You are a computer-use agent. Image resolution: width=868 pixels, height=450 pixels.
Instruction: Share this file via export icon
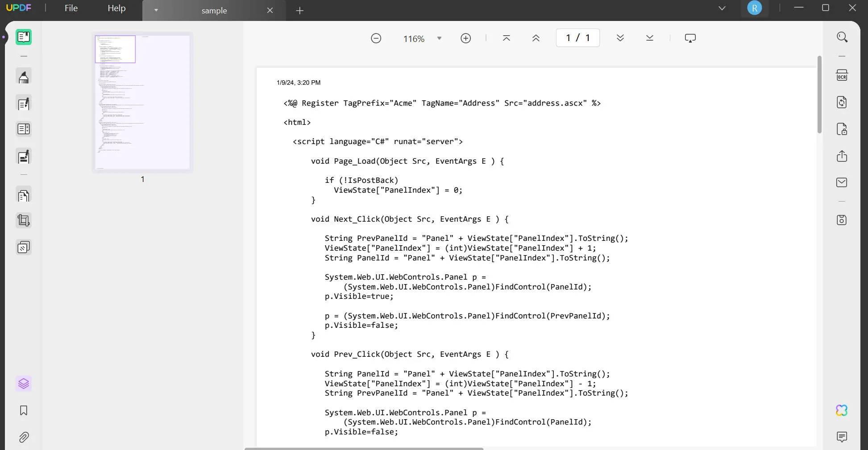coord(842,156)
